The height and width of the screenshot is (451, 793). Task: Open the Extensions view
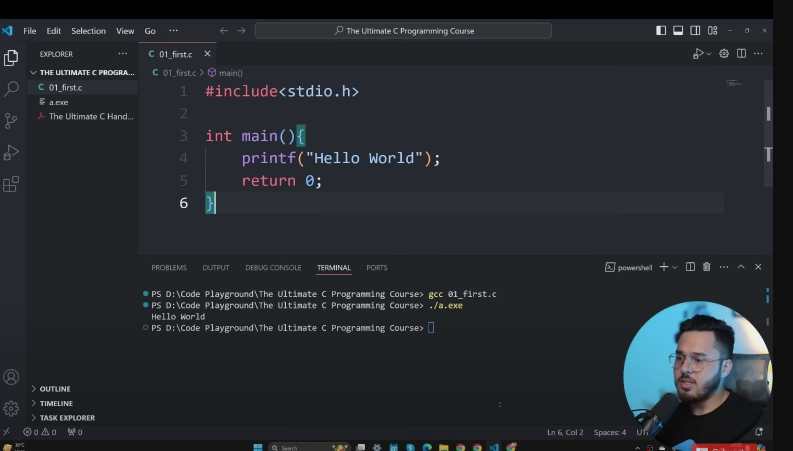[x=11, y=184]
